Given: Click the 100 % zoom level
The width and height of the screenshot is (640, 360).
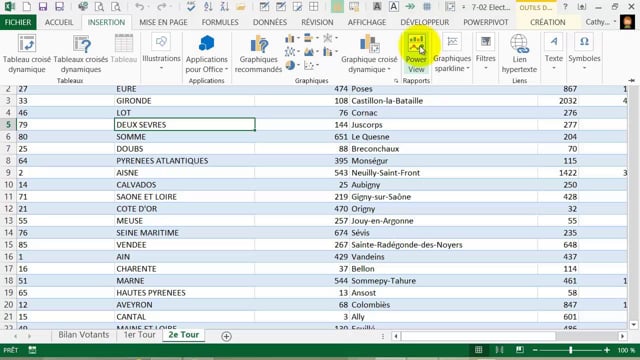Looking at the screenshot, I should (626, 350).
